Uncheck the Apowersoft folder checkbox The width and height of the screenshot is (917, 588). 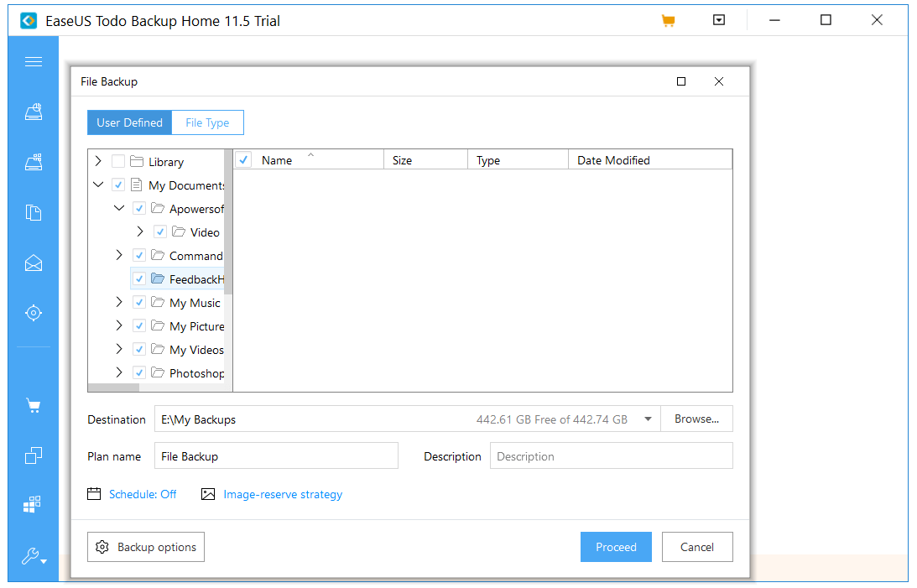click(139, 208)
